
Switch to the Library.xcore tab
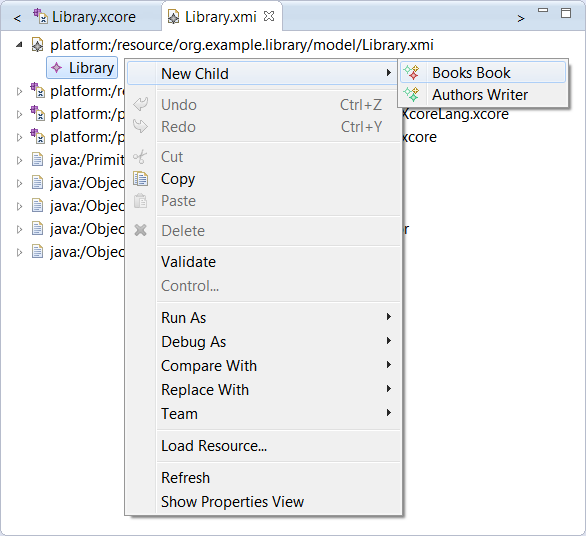point(84,17)
